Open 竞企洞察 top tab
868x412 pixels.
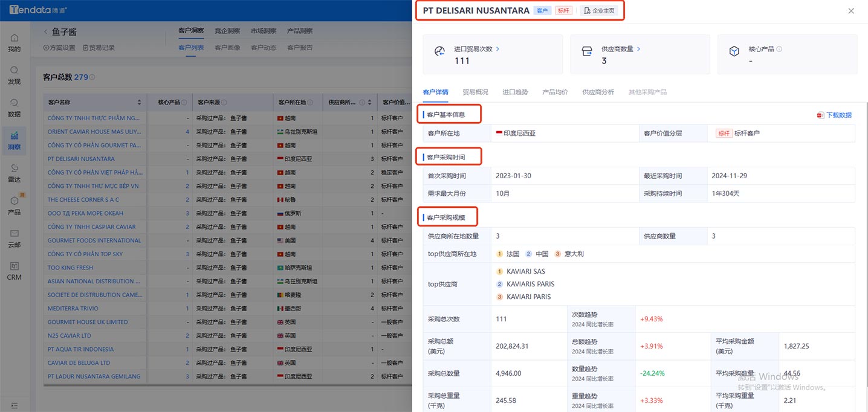pos(227,31)
